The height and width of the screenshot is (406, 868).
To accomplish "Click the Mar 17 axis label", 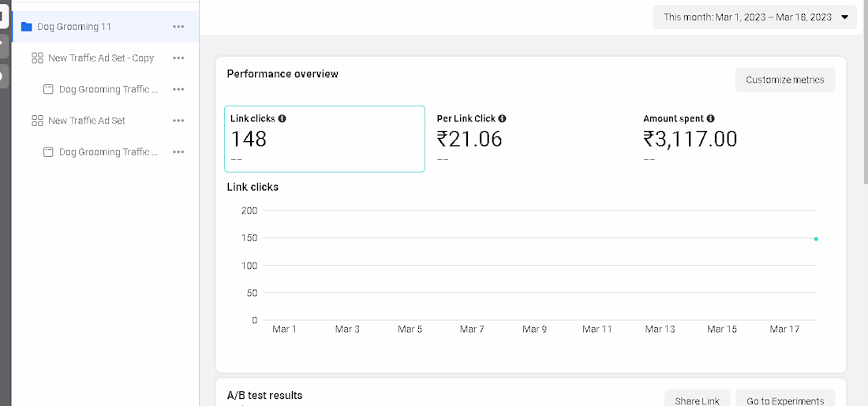I will (784, 329).
